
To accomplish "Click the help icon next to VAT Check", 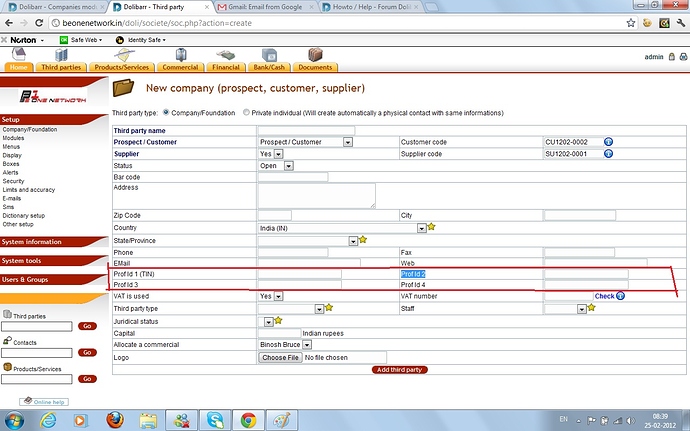I will click(621, 296).
